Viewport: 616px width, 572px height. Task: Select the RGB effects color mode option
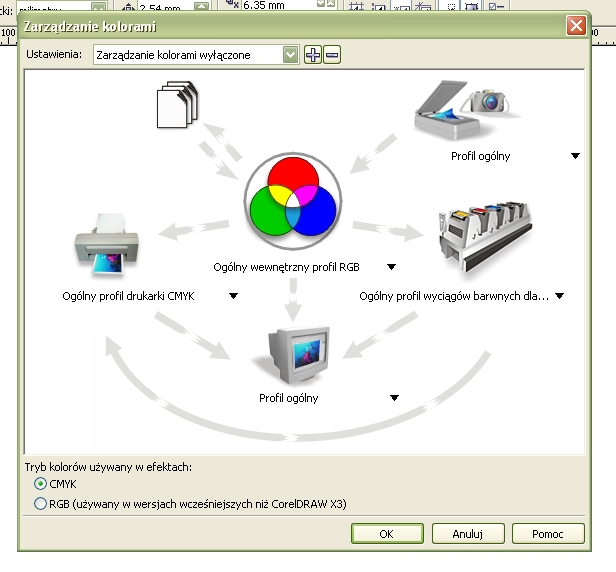[41, 503]
